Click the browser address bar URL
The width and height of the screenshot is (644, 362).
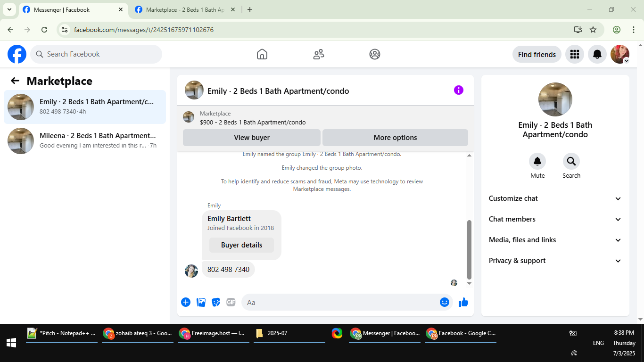(144, 30)
